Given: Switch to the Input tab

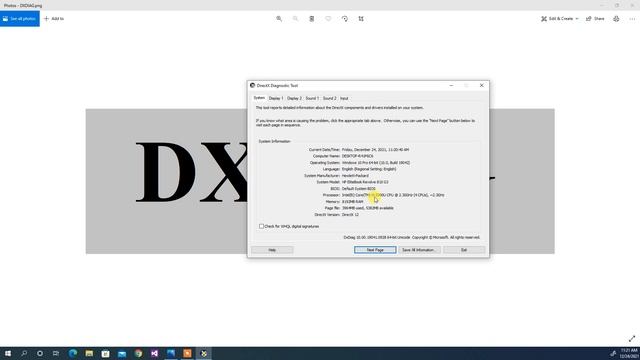Looking at the screenshot, I should (x=344, y=98).
